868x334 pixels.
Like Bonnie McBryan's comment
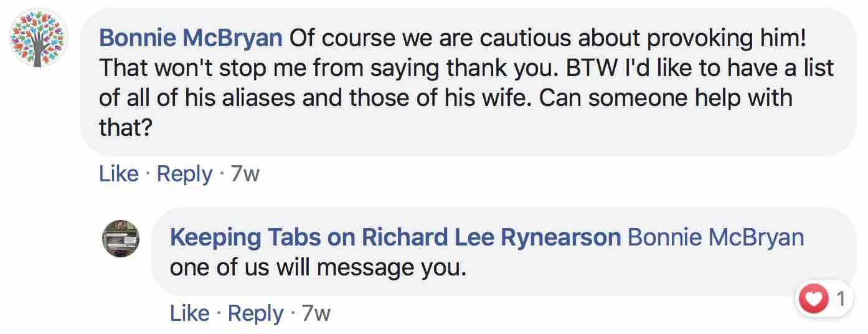coord(118,173)
